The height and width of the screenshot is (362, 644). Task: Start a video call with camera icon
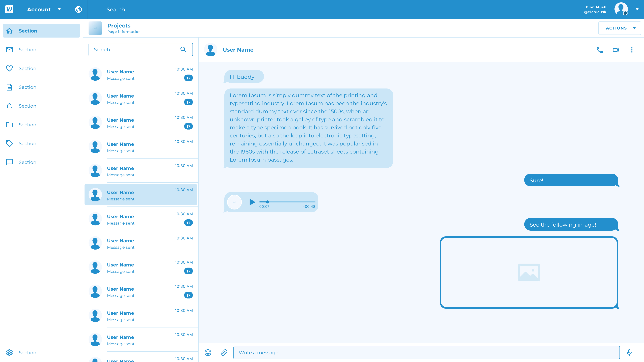click(616, 50)
